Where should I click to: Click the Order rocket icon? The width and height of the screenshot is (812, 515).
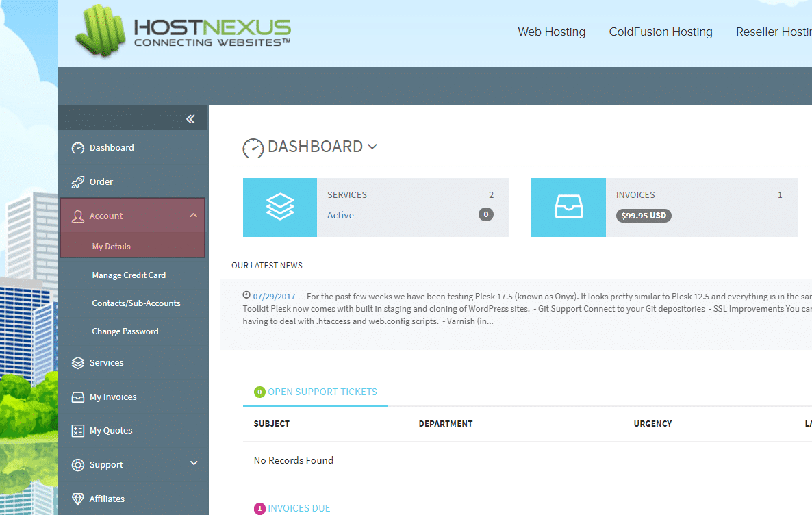click(78, 182)
